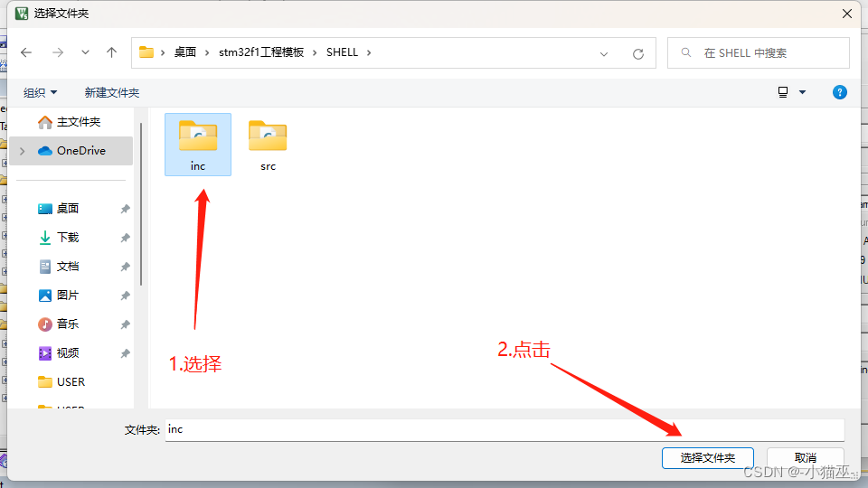Change the view layout icon
Image resolution: width=868 pixels, height=488 pixels.
(x=783, y=92)
